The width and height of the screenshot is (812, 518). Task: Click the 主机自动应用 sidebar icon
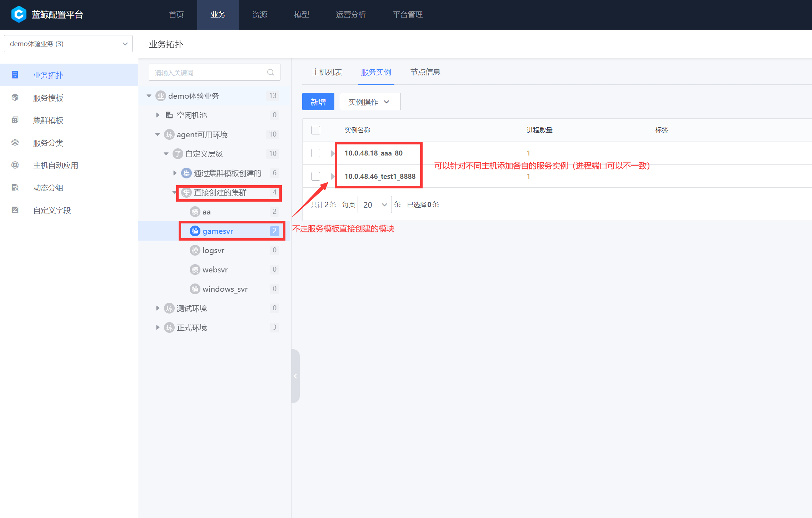click(x=15, y=165)
